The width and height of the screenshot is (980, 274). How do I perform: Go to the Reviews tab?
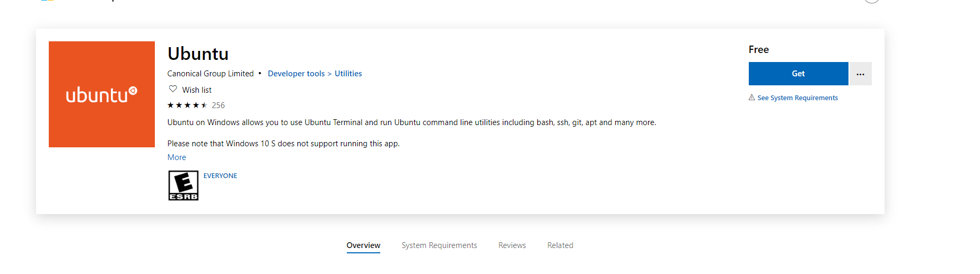point(512,245)
